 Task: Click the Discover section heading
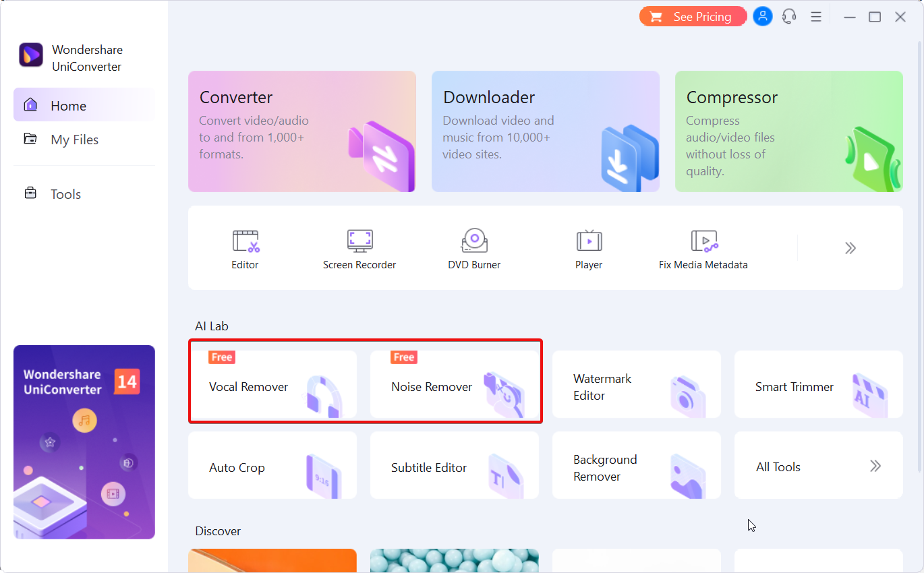218,531
